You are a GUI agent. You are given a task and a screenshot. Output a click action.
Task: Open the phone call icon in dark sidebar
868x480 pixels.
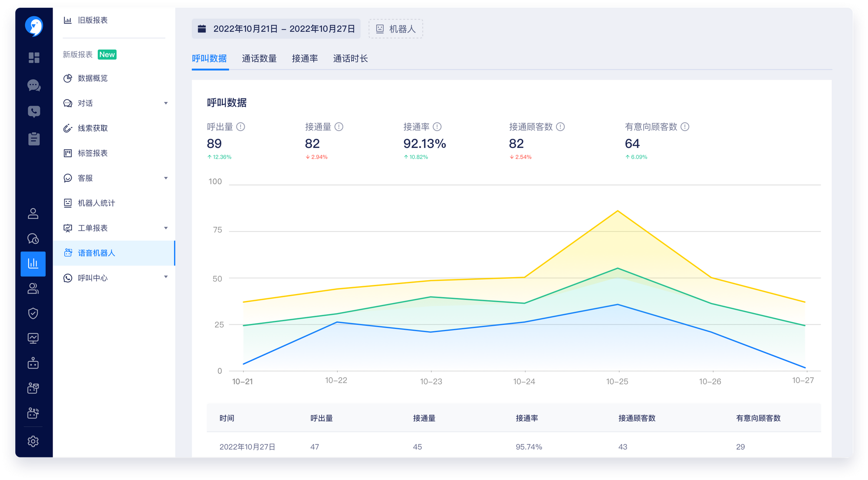click(34, 111)
